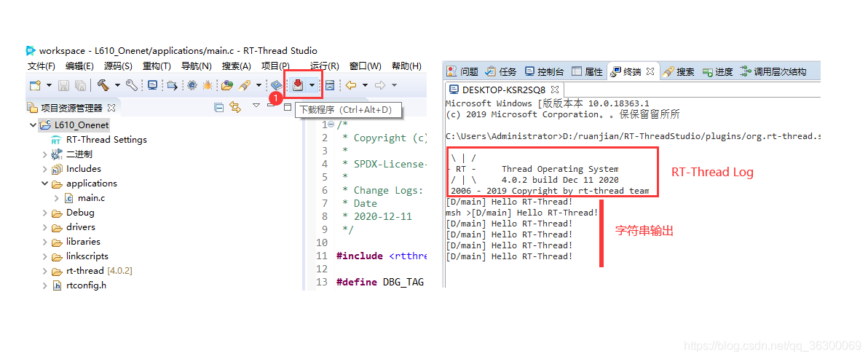Switch to the 属性 tab
This screenshot has width=868, height=359.
[588, 71]
